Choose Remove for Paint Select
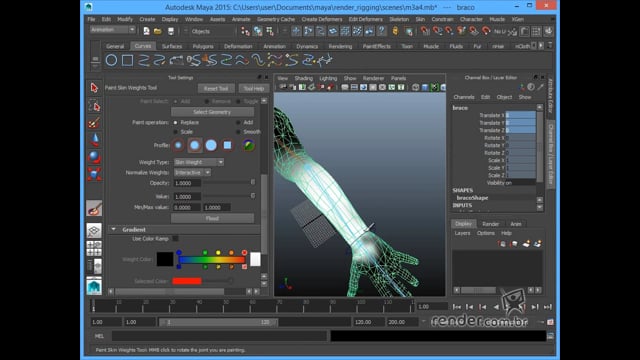Viewport: 640px width, 360px height. pos(207,101)
